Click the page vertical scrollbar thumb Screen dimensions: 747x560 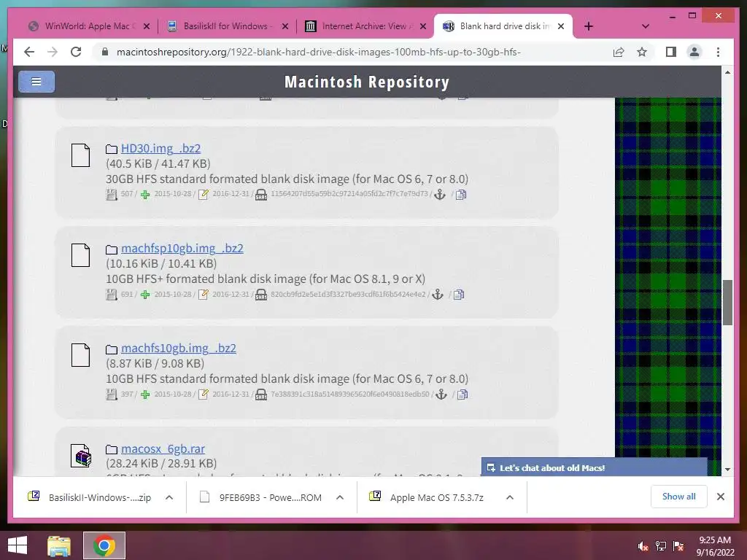tap(727, 303)
